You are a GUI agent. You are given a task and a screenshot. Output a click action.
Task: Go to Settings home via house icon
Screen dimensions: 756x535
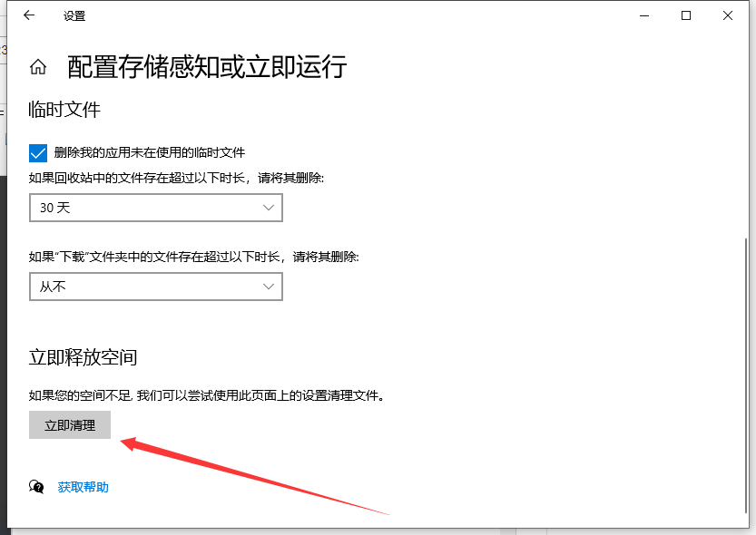coord(38,67)
